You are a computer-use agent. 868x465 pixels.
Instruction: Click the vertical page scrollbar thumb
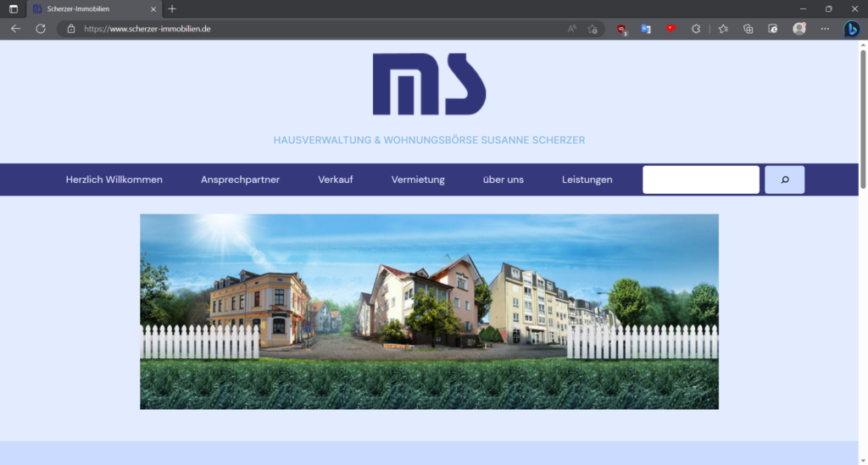[863, 119]
